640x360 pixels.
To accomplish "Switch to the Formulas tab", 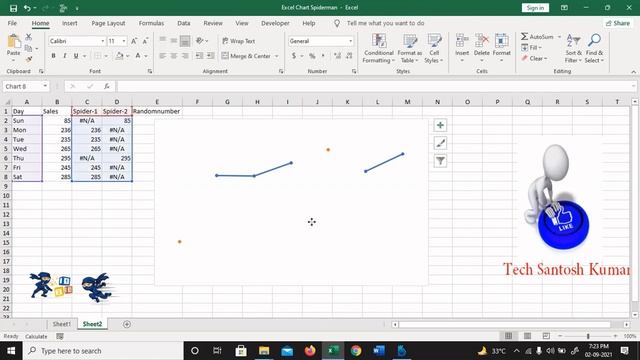I will pos(151,23).
